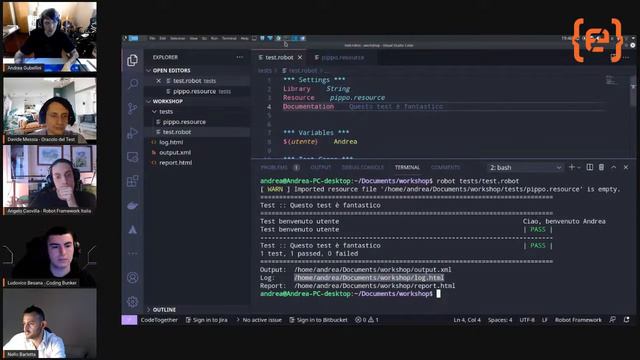Open the feedback icon in the status bar
The width and height of the screenshot is (640, 360).
click(x=612, y=320)
